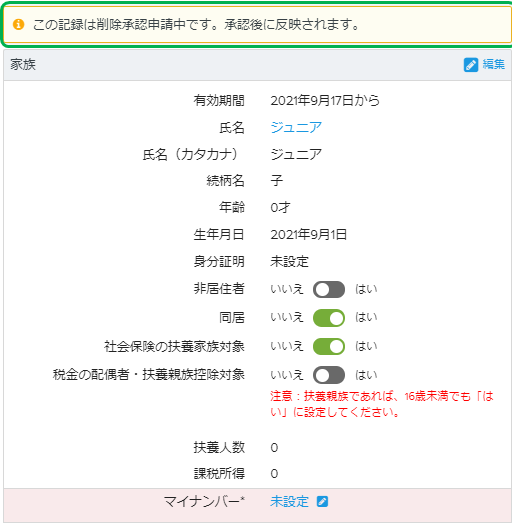
Task: Open the マイナンバー 未設定 link
Action: tap(289, 501)
